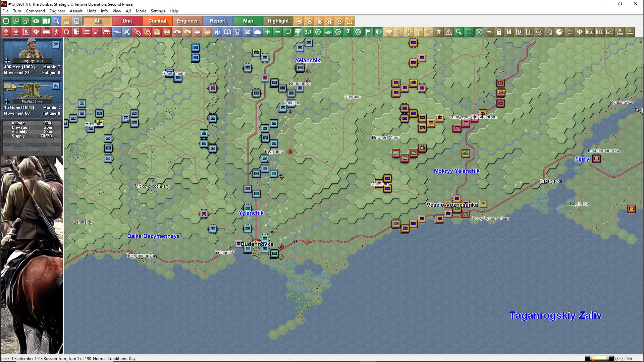Switch to the Combat toolbar tab
644x362 pixels.
(157, 21)
